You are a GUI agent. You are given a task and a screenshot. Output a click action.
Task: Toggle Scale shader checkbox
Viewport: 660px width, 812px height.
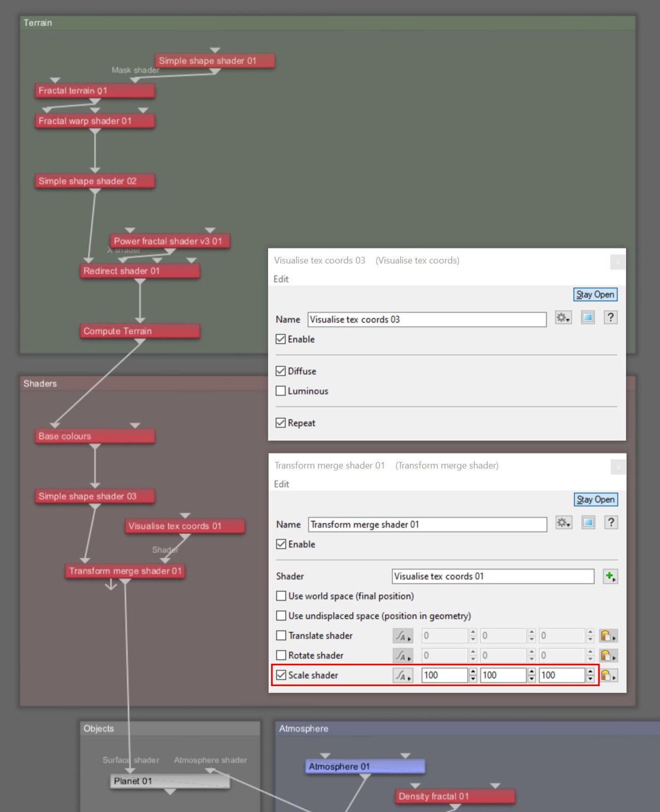[x=281, y=675]
